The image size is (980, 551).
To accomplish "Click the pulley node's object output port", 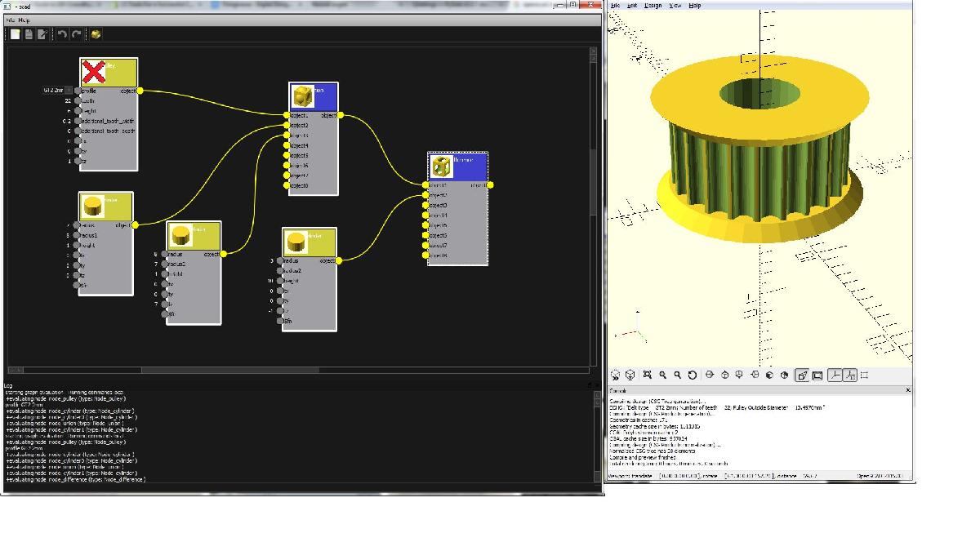I will [140, 91].
